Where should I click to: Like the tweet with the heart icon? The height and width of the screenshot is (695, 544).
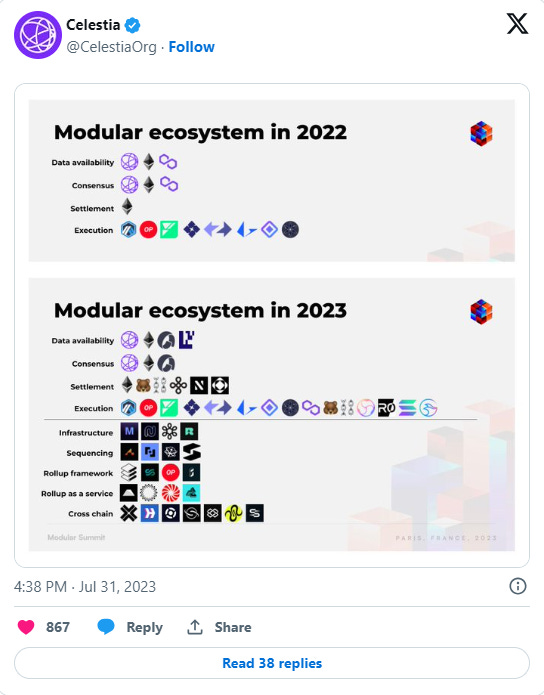(x=26, y=627)
